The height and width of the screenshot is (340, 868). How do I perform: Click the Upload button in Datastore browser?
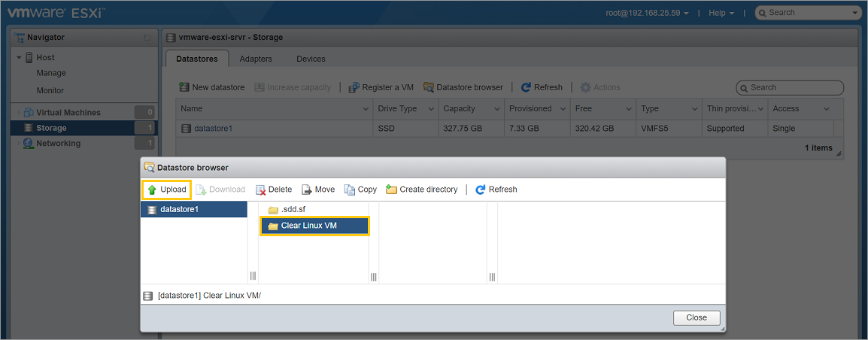[x=166, y=190]
